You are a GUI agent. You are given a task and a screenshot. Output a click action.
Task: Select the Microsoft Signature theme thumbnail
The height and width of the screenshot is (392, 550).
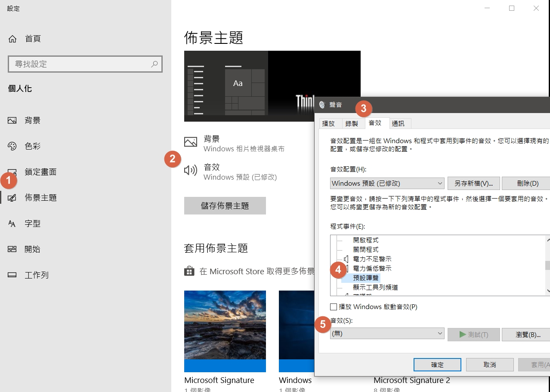225,331
